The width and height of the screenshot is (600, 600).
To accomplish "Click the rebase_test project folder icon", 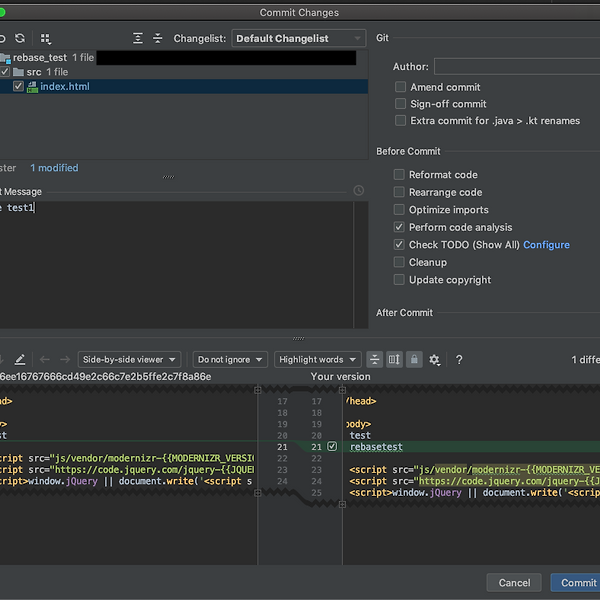I will coord(5,58).
